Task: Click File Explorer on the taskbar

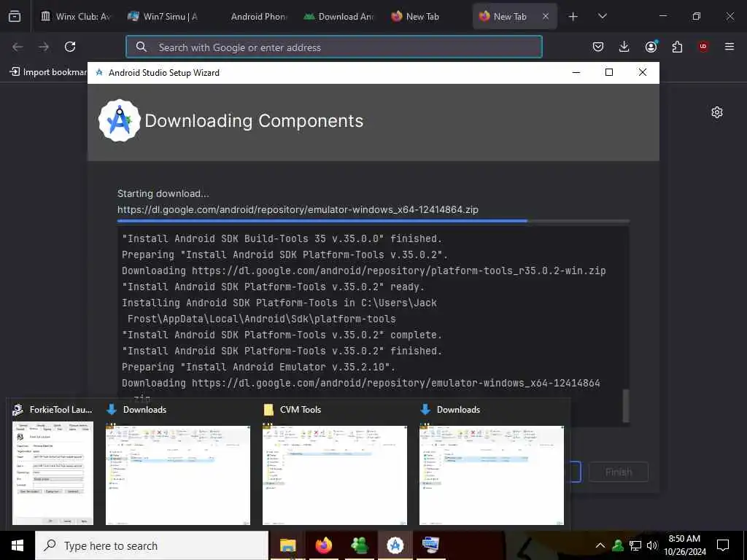Action: pyautogui.click(x=287, y=545)
